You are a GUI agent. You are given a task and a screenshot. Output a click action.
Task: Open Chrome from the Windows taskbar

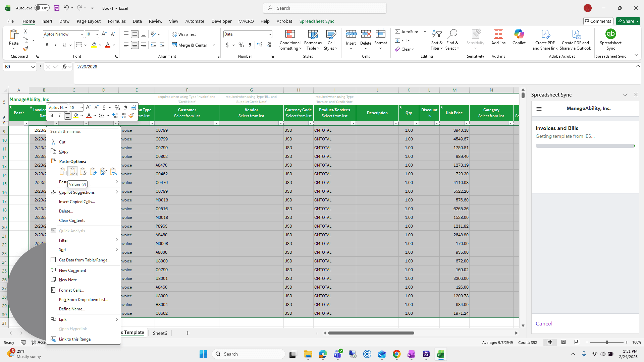pos(396,354)
